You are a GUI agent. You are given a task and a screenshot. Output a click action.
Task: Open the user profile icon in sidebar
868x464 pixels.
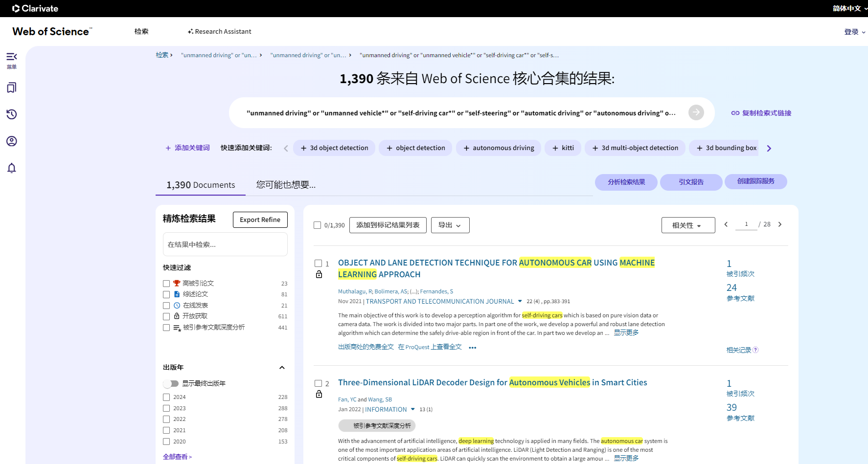tap(12, 141)
